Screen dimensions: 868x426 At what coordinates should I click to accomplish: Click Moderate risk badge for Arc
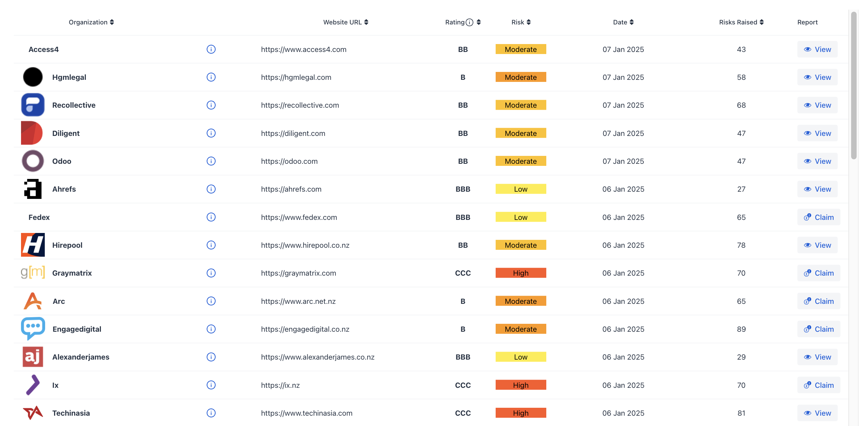click(521, 301)
